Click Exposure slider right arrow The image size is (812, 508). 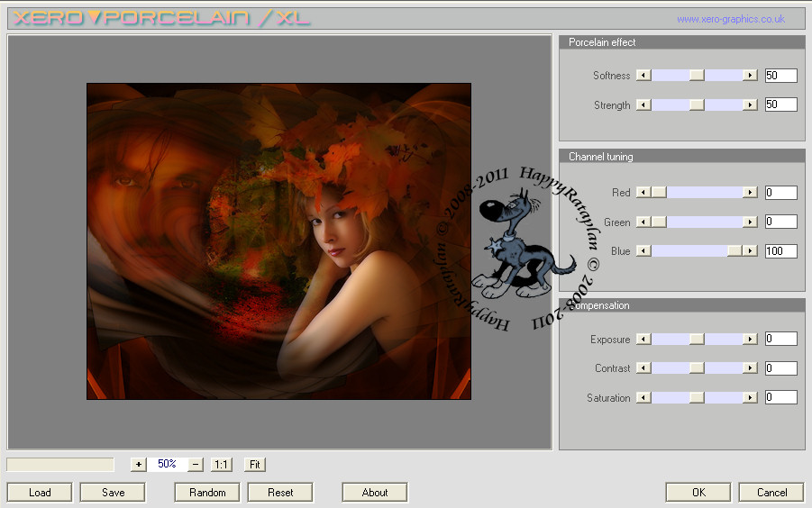click(x=750, y=339)
